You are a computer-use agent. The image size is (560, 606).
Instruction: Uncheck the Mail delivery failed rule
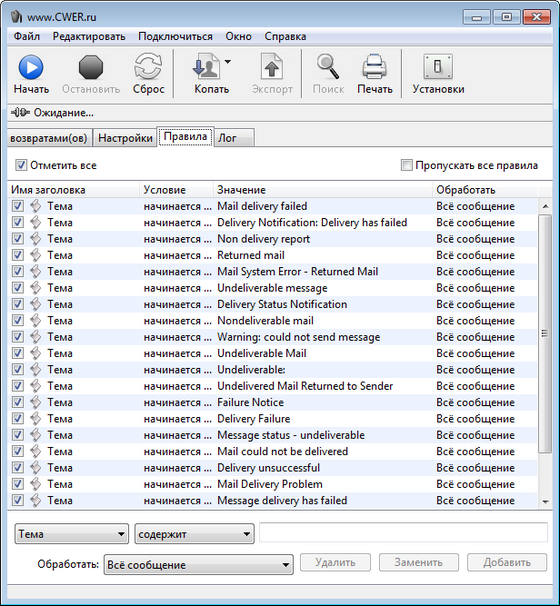[18, 206]
